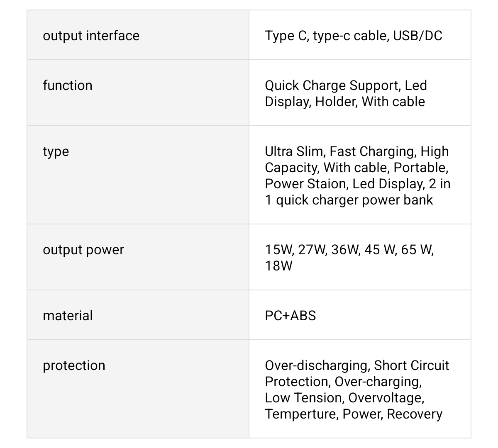Click the '18W' output power value

pos(278,266)
